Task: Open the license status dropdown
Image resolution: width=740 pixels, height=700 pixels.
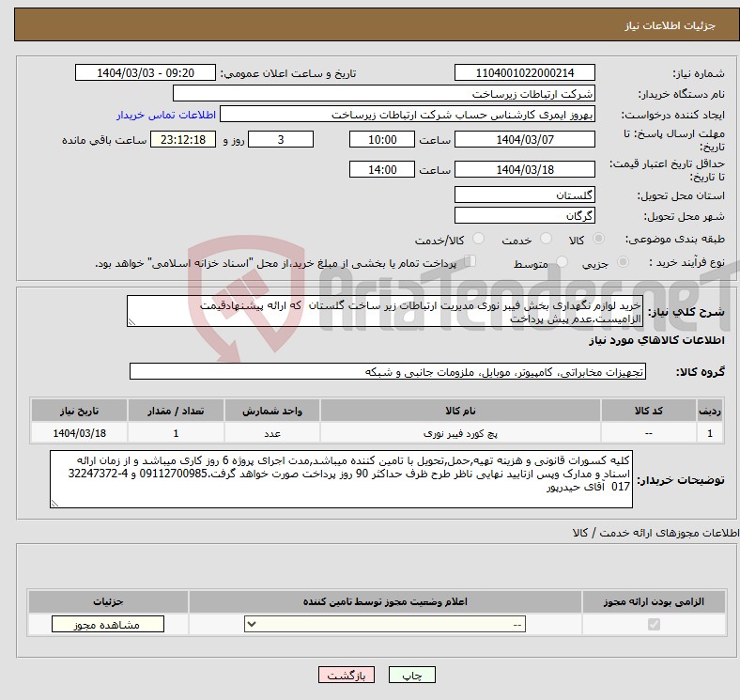Action: tap(385, 625)
